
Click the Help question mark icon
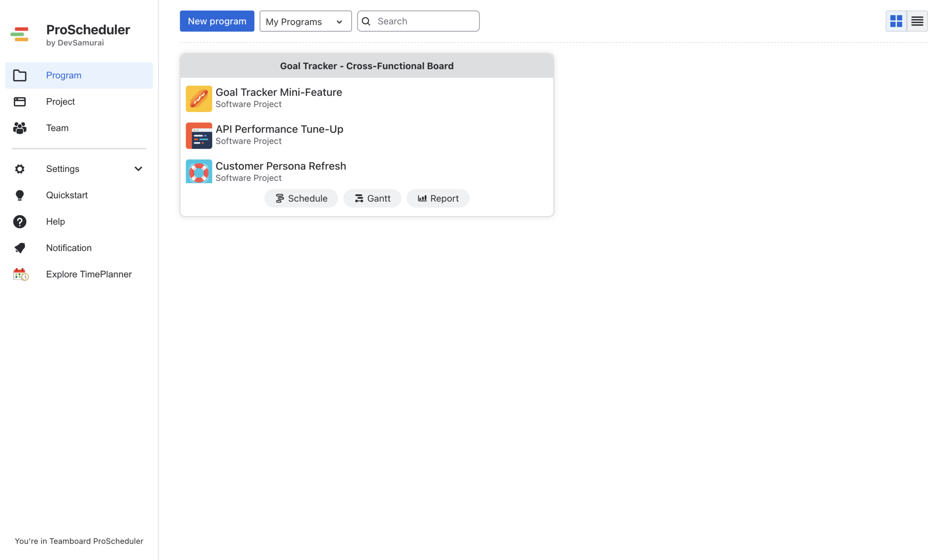tap(20, 222)
